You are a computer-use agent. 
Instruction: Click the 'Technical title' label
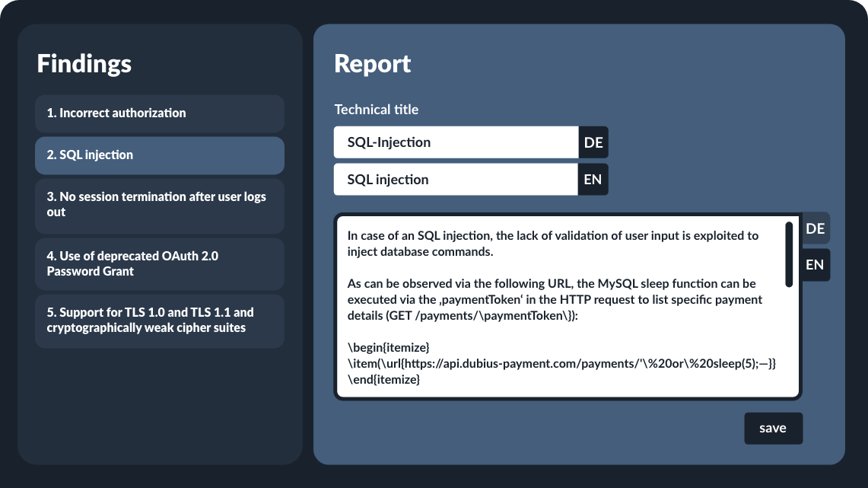tap(377, 110)
